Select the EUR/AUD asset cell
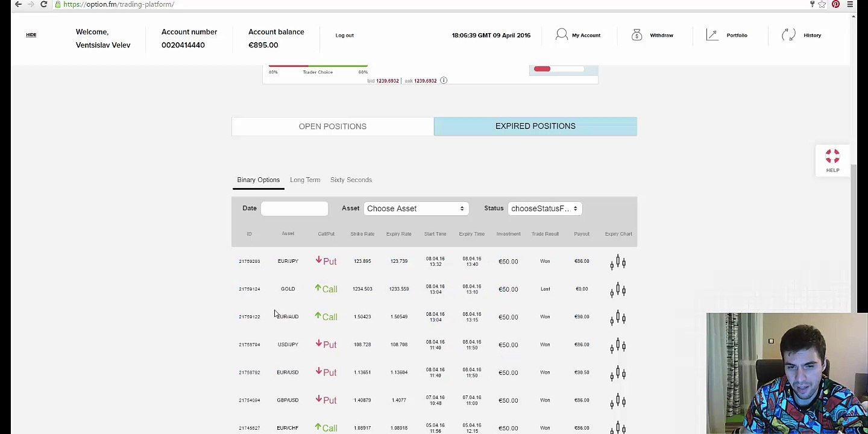Viewport: 868px width, 434px height. click(x=288, y=316)
